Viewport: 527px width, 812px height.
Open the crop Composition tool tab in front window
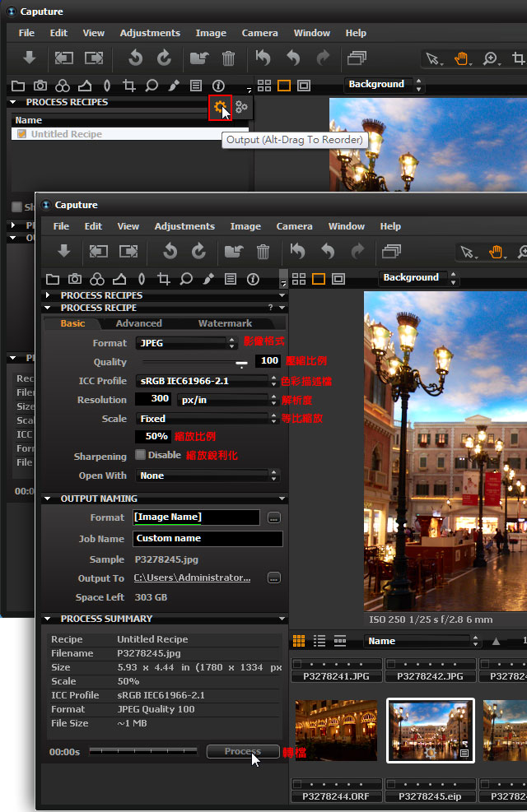pyautogui.click(x=164, y=279)
